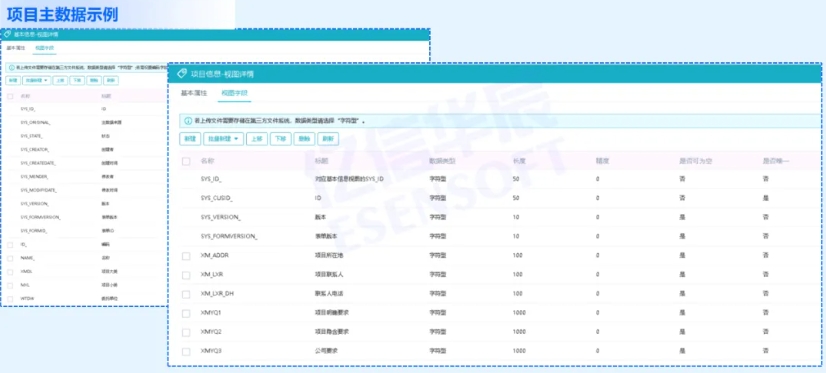Select XM_ADDR name cell
826x373 pixels.
(x=215, y=255)
